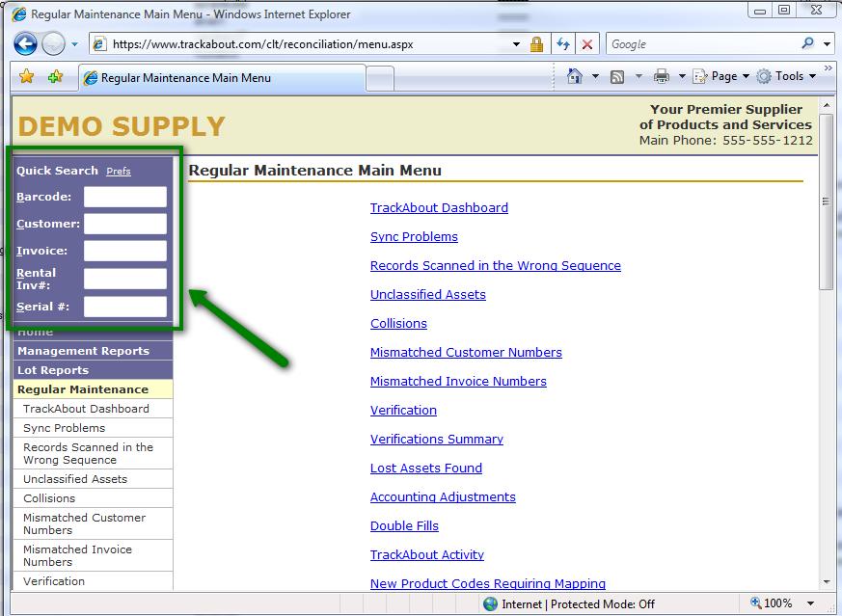Click the Internet zone globe icon

(x=490, y=604)
